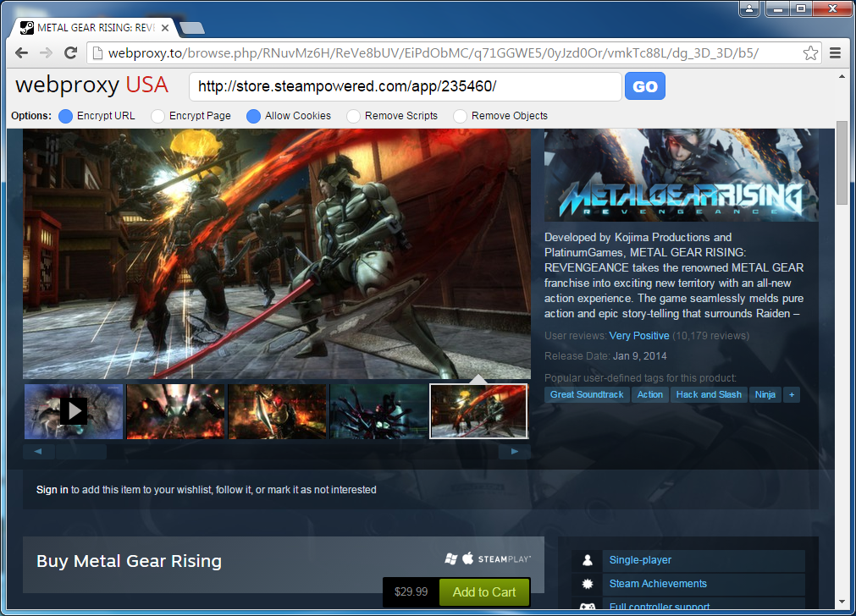Click the Sign in link
This screenshot has height=616, width=856.
[52, 489]
